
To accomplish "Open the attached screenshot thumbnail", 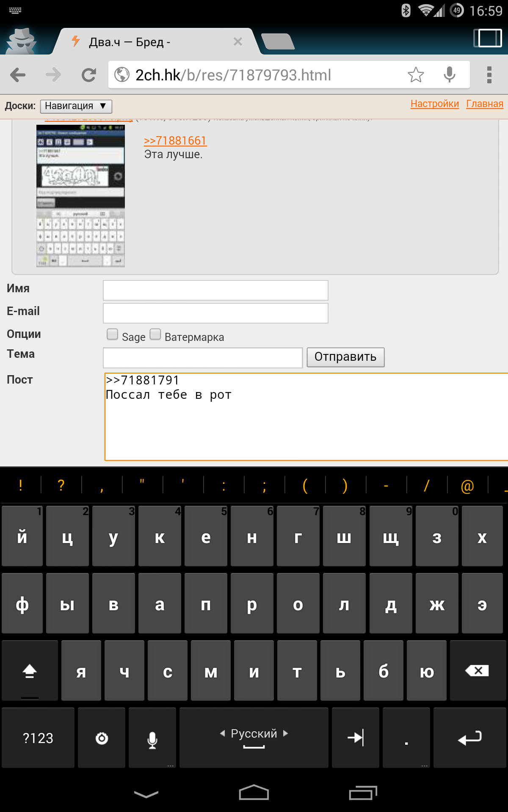I will (80, 196).
